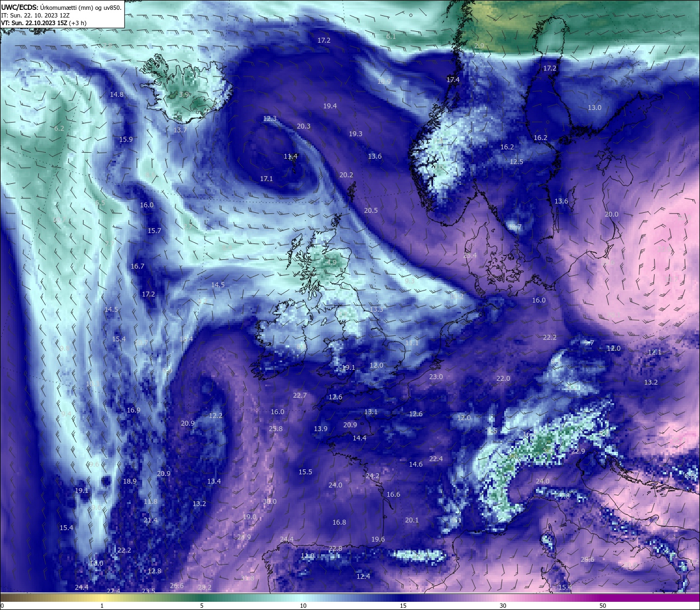
Task: Click the 0 label on the color scale
Action: coord(2,606)
